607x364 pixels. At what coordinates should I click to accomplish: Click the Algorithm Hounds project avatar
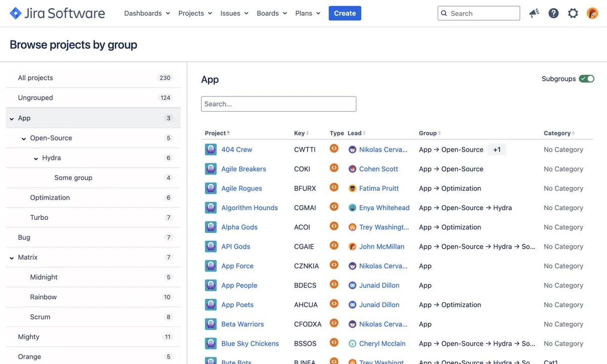211,208
